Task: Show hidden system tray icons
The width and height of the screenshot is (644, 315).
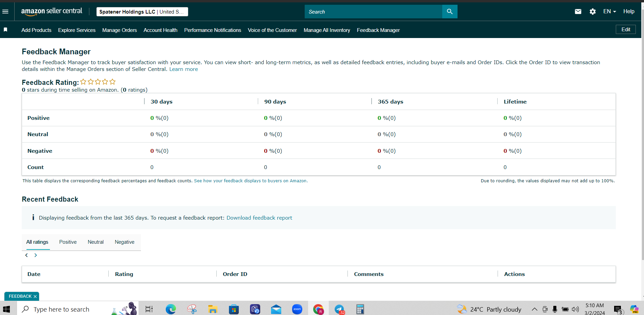Action: 534,309
